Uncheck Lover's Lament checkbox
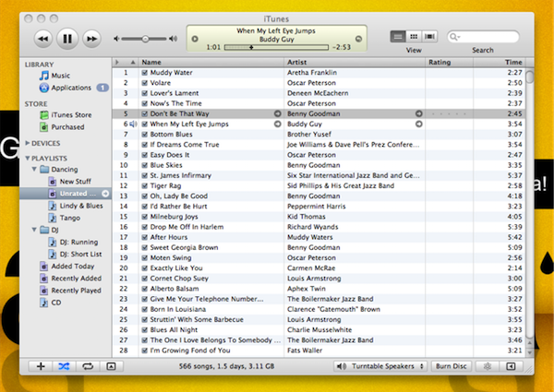The image size is (554, 392). point(145,93)
